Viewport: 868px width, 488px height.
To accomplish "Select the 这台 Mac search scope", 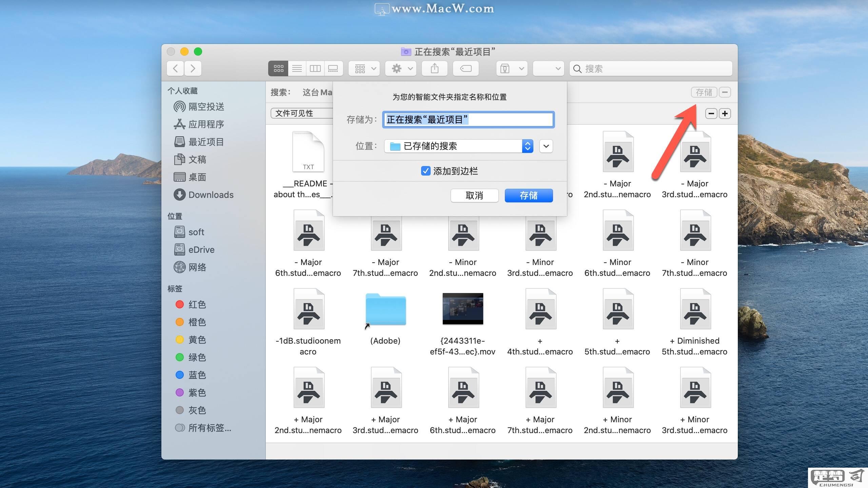I will click(317, 92).
